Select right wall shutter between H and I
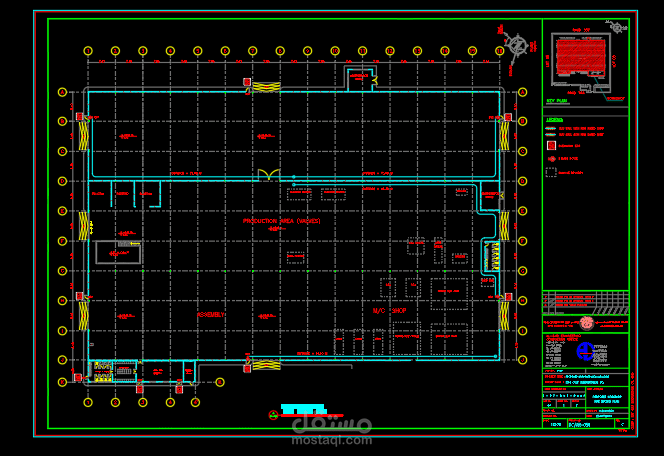This screenshot has width=664, height=456. pyautogui.click(x=504, y=316)
